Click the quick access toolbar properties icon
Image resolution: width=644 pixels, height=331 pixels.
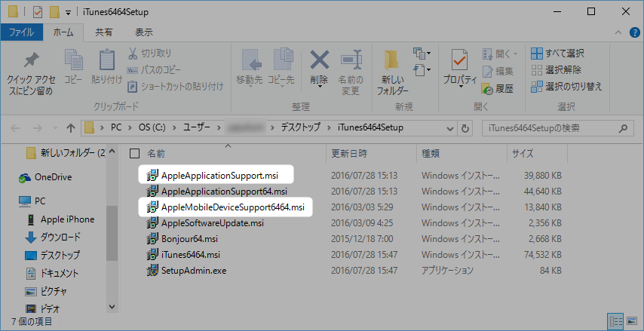click(38, 12)
